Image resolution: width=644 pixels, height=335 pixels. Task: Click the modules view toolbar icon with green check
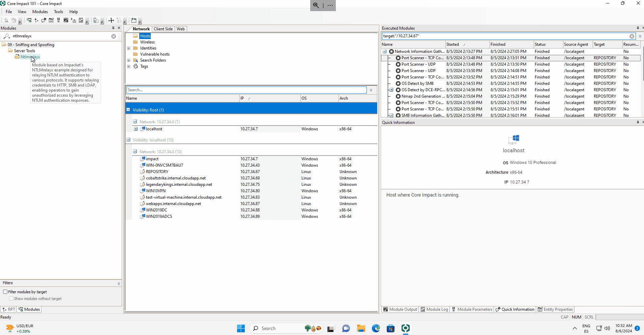click(x=29, y=20)
